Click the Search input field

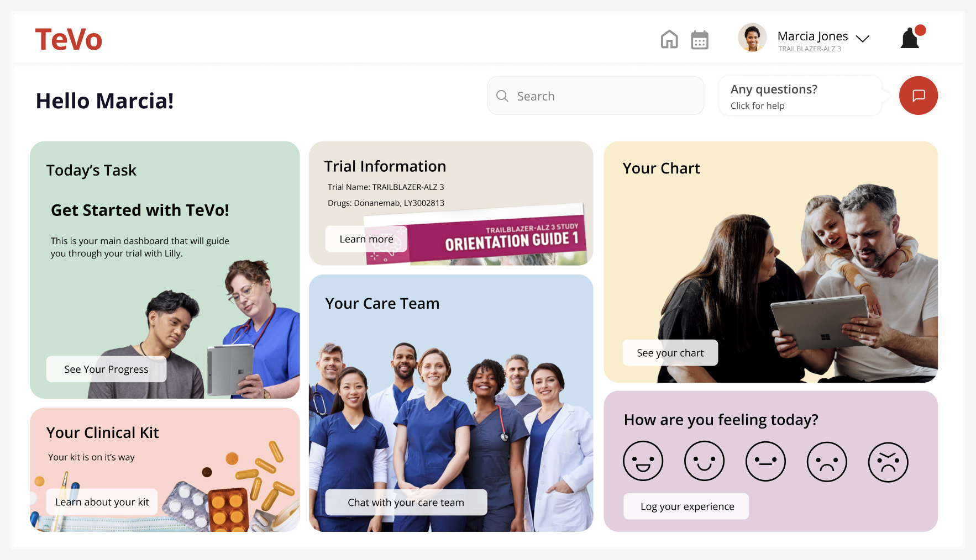[595, 96]
